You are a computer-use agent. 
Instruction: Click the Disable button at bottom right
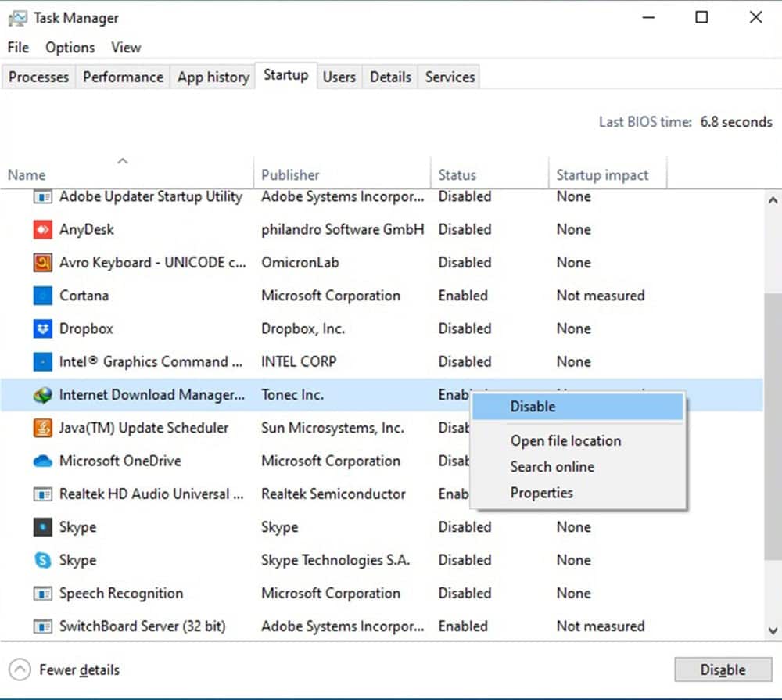723,669
